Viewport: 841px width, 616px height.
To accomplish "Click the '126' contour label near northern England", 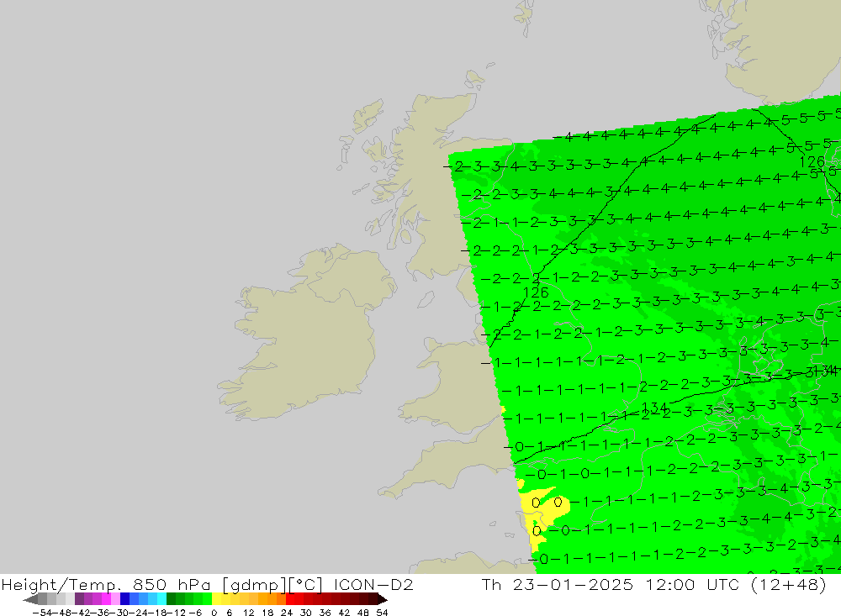I will click(536, 292).
